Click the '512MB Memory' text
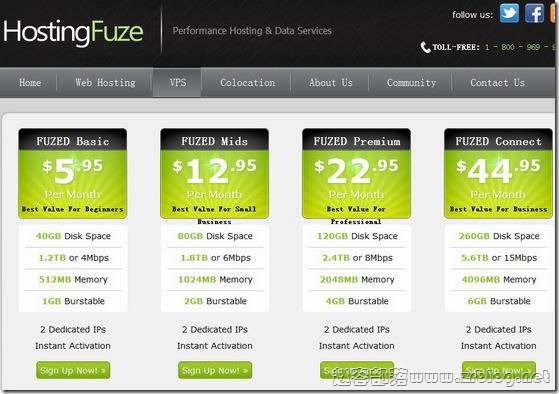Screen dimensions: 559x394 click(x=73, y=280)
